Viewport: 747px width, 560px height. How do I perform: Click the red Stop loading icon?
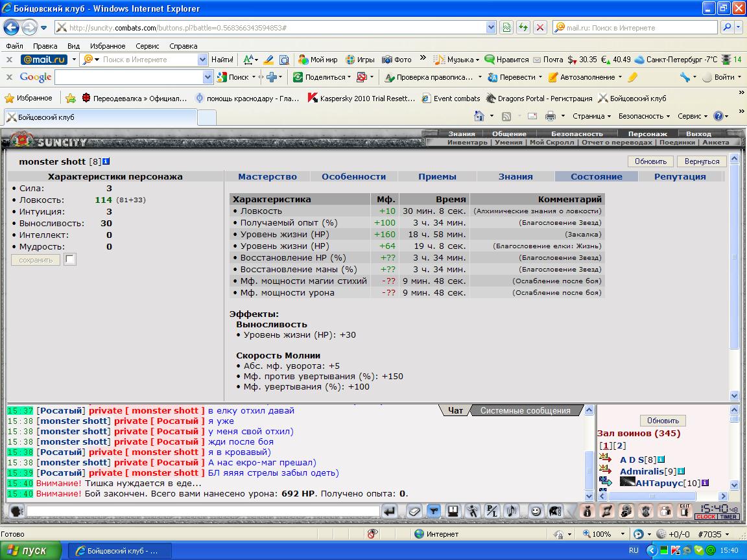click(539, 28)
